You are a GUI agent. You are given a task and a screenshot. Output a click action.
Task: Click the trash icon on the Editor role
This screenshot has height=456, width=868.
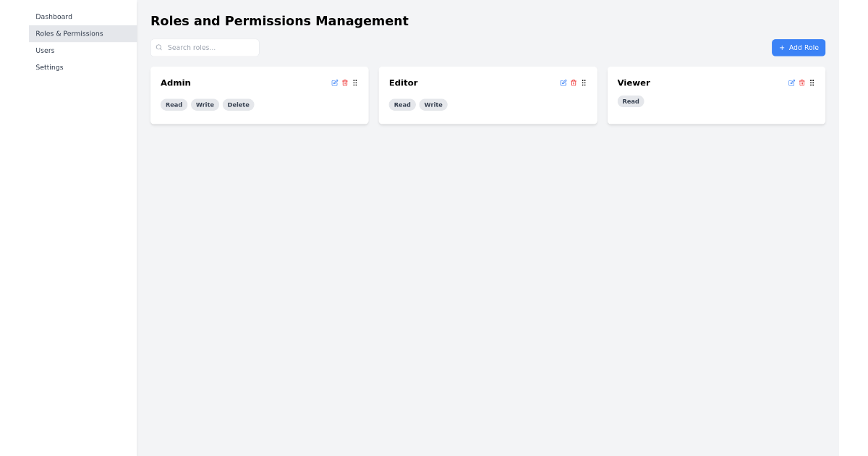point(574,83)
